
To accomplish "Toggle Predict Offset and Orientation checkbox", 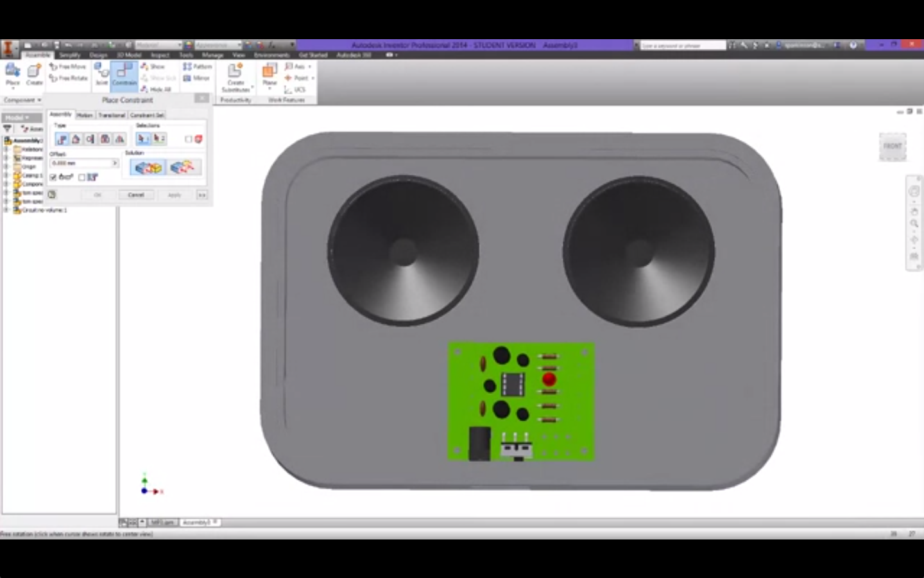I will 81,177.
